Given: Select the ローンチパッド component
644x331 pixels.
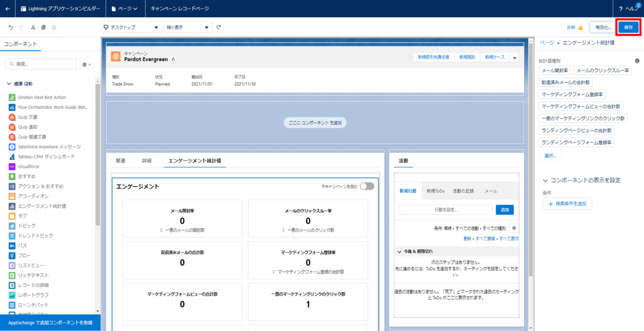Looking at the screenshot, I should (x=28, y=305).
